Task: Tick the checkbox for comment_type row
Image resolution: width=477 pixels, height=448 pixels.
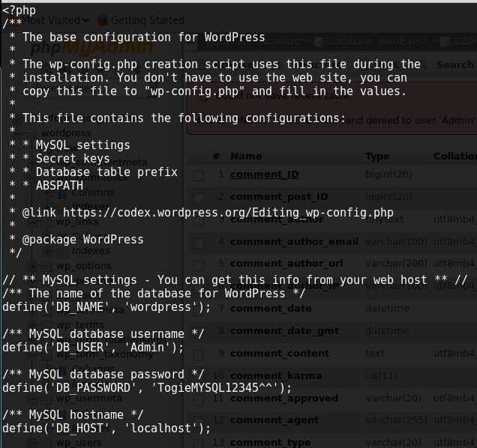Action: click(x=199, y=444)
